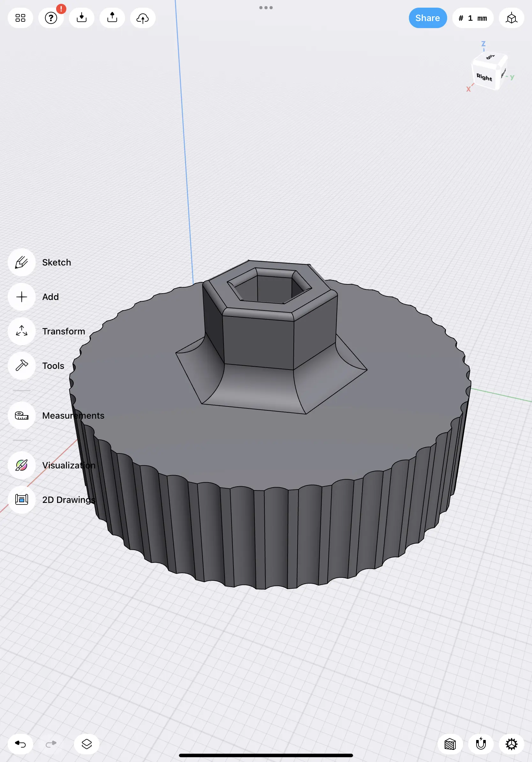
Task: Open the Transform tools
Action: pyautogui.click(x=22, y=331)
